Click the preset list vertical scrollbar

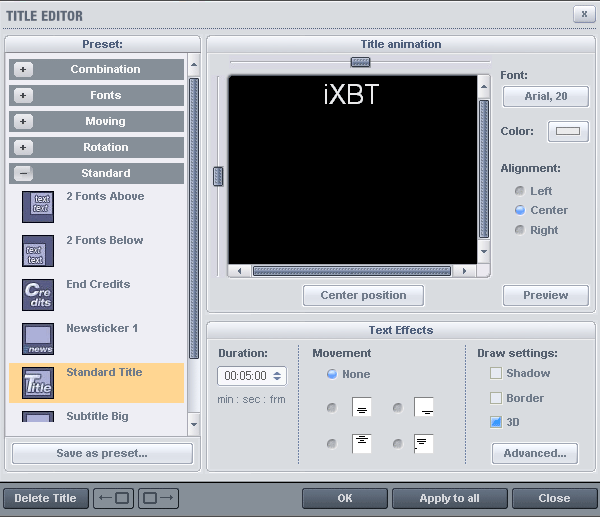pos(194,218)
